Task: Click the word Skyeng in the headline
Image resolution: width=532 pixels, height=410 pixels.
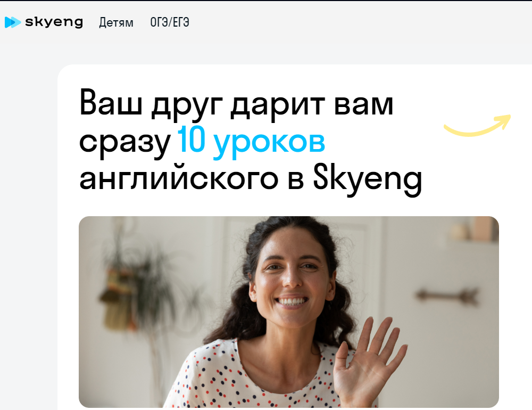Action: pos(368,179)
